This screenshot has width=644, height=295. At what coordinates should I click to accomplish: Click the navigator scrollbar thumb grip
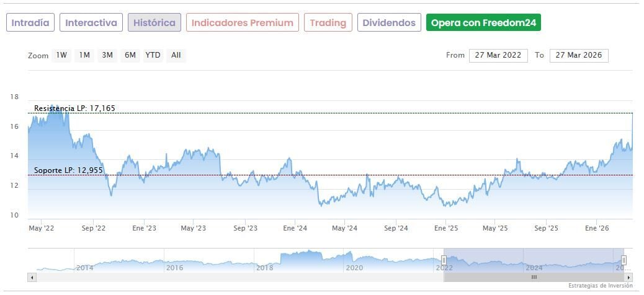tap(534, 277)
